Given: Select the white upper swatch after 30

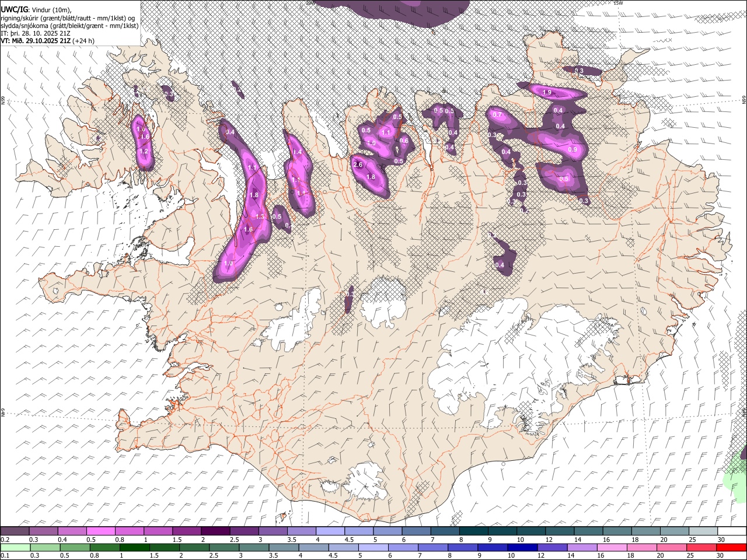Looking at the screenshot, I should pos(731,531).
